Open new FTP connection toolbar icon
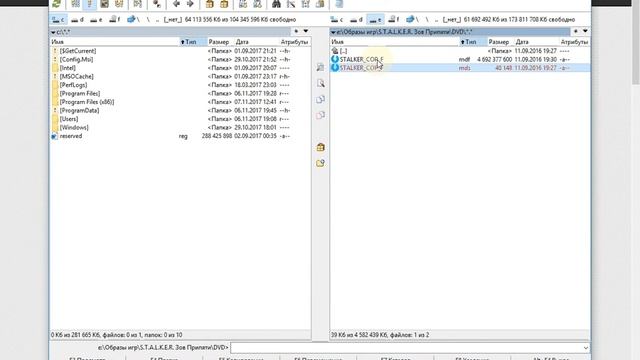This screenshot has width=640, height=360. pos(257,4)
